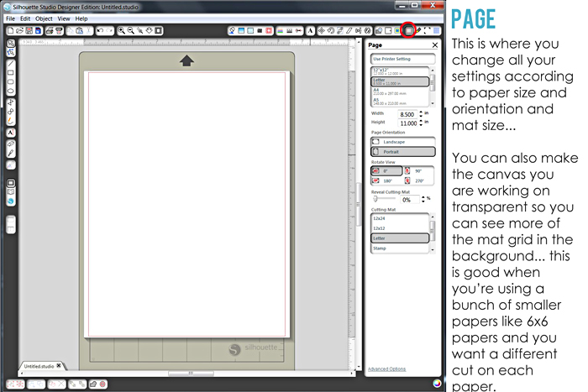Select A5 page size in list
This screenshot has height=392, width=588.
click(x=400, y=102)
